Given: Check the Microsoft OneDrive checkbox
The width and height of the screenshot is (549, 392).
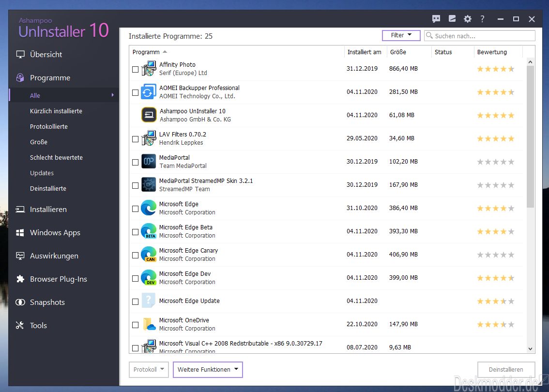Looking at the screenshot, I should [x=135, y=325].
